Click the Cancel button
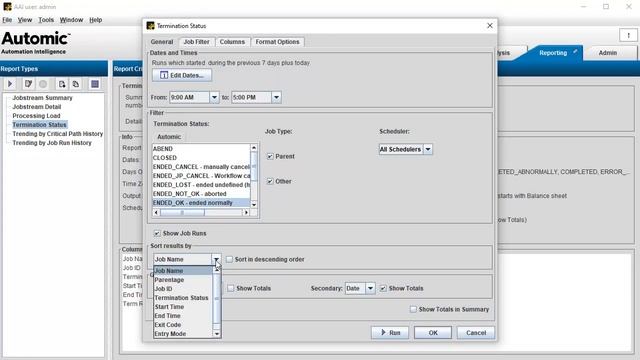640x360 pixels. pyautogui.click(x=476, y=333)
